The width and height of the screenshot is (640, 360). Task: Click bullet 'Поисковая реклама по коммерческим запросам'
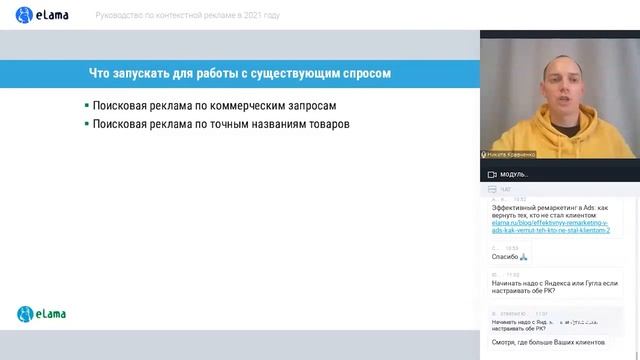pos(214,106)
